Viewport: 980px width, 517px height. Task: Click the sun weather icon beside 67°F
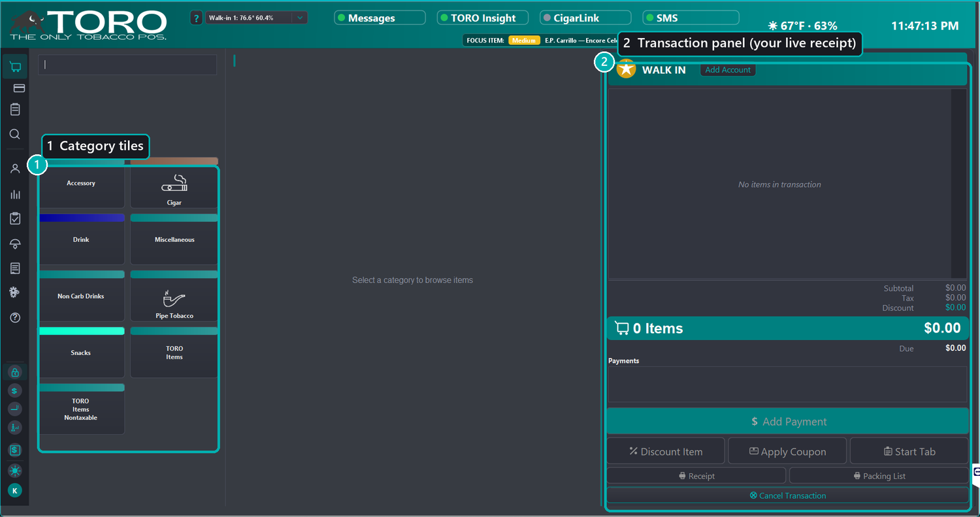point(773,26)
